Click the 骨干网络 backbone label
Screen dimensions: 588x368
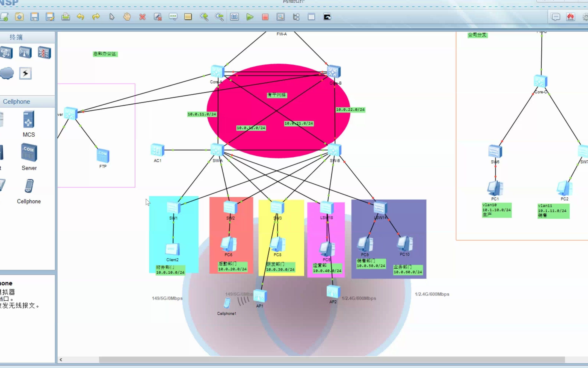pos(277,95)
